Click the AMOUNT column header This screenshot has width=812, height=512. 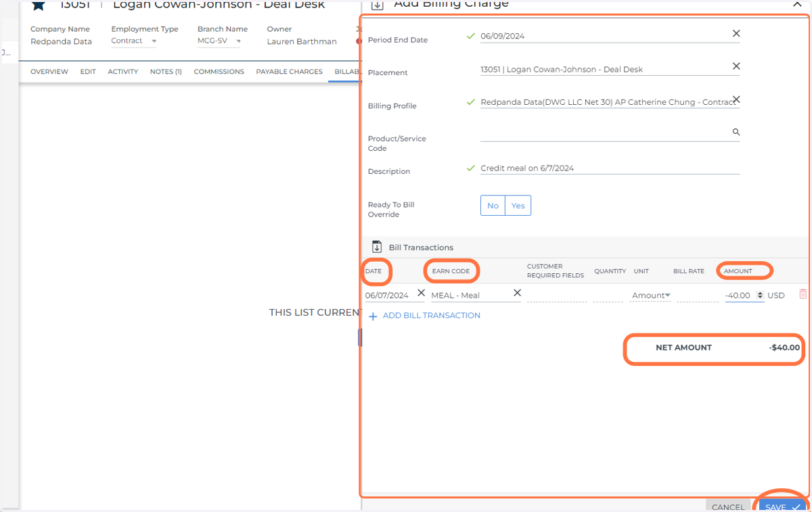[x=738, y=271]
